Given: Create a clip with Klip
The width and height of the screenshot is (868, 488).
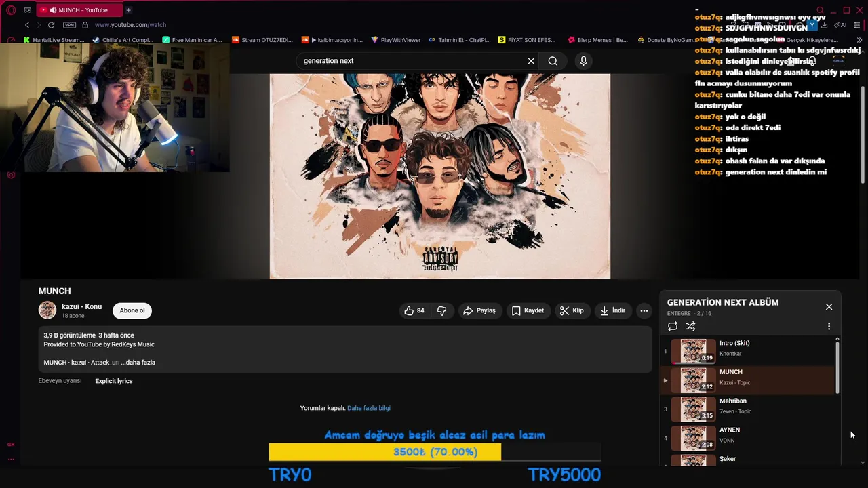Looking at the screenshot, I should click(572, 310).
